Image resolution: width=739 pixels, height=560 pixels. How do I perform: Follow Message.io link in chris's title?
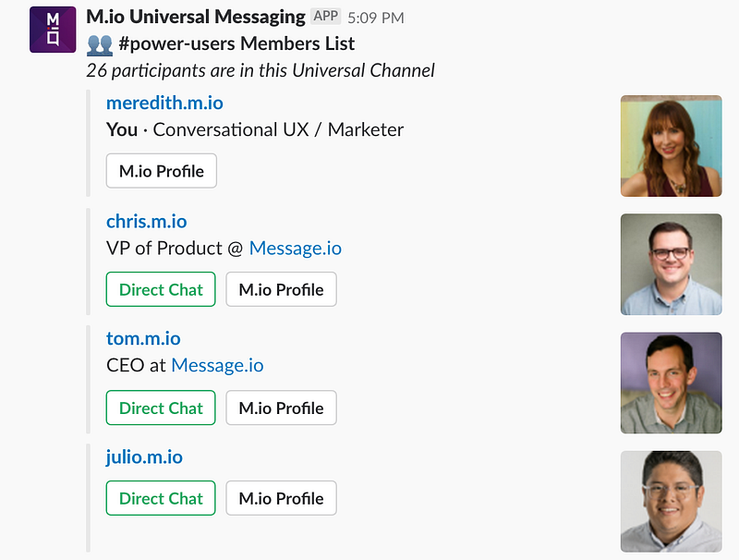point(296,248)
